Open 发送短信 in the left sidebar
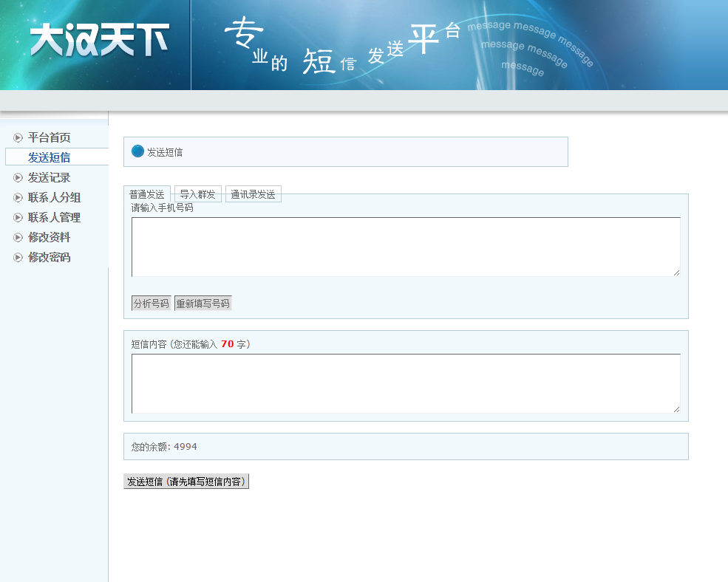 49,157
